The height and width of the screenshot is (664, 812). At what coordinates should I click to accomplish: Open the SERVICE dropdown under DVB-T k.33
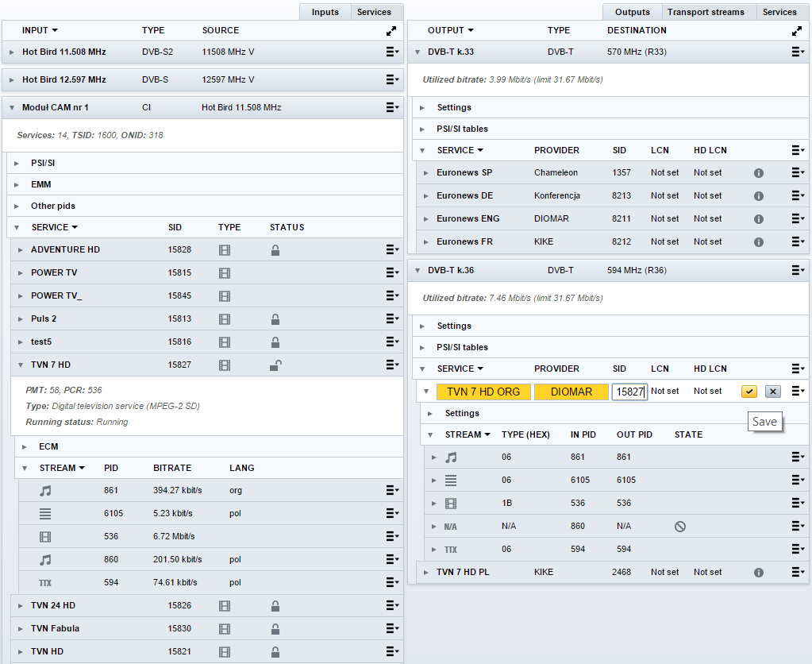480,150
